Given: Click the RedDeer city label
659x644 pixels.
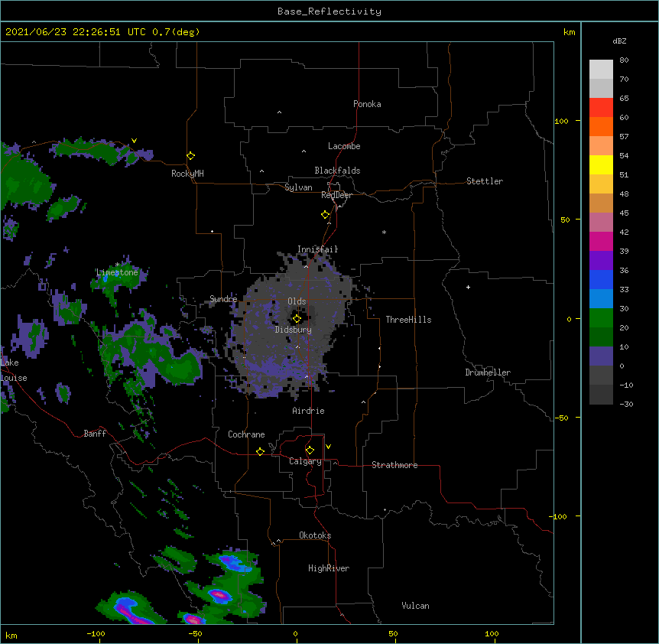Looking at the screenshot, I should tap(336, 195).
